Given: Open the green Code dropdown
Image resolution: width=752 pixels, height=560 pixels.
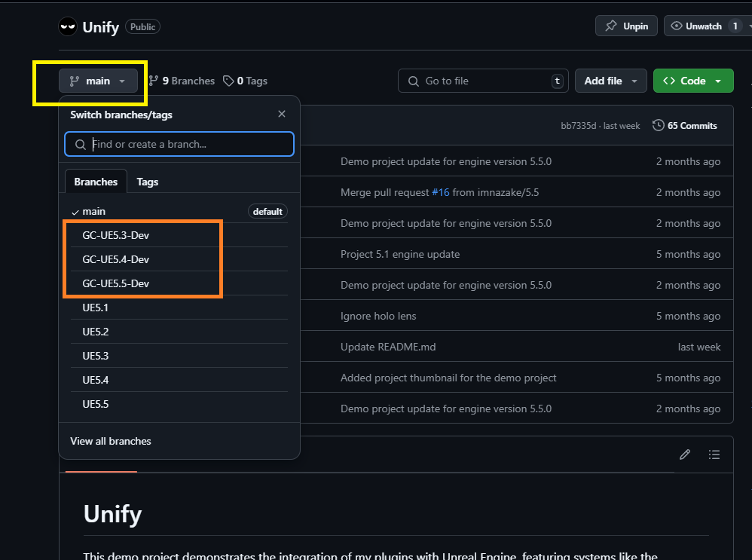Looking at the screenshot, I should [693, 81].
